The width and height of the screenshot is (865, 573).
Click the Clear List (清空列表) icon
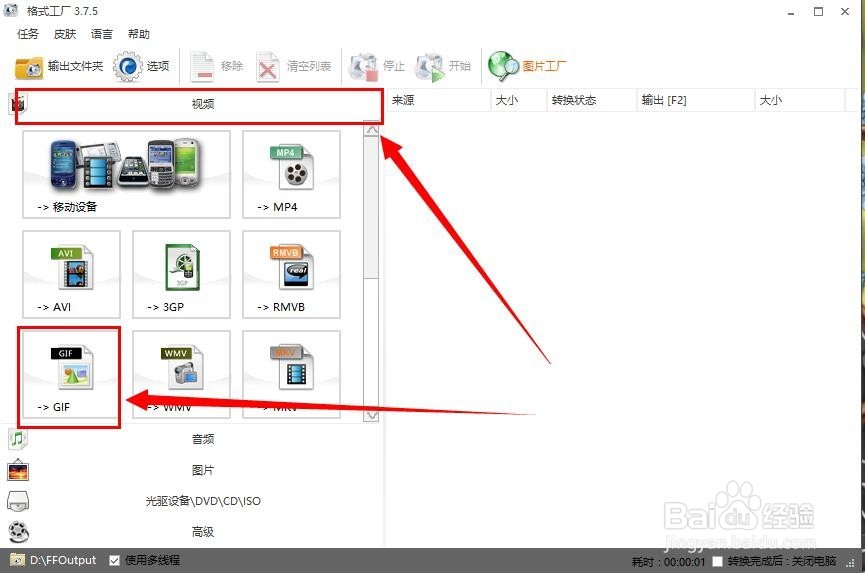pyautogui.click(x=268, y=67)
